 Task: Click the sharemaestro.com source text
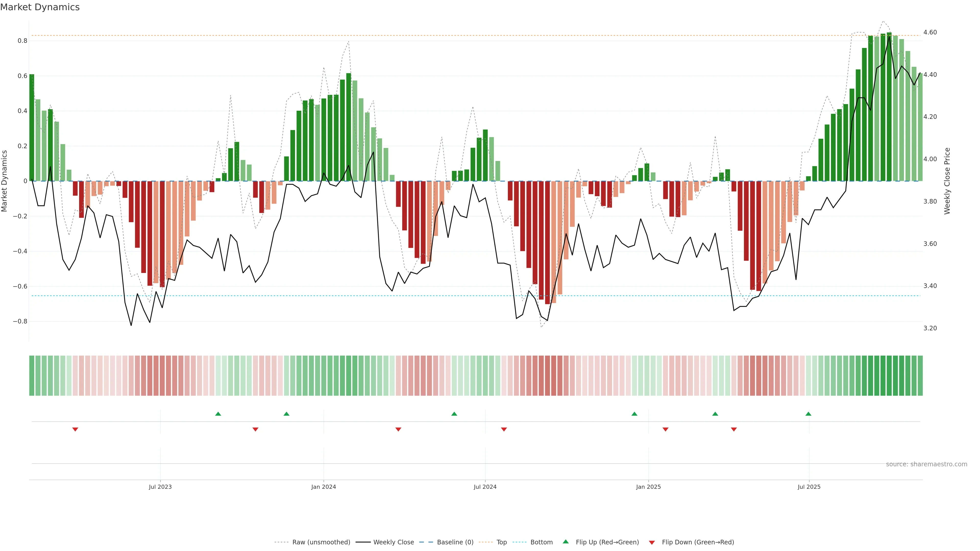[x=926, y=464]
